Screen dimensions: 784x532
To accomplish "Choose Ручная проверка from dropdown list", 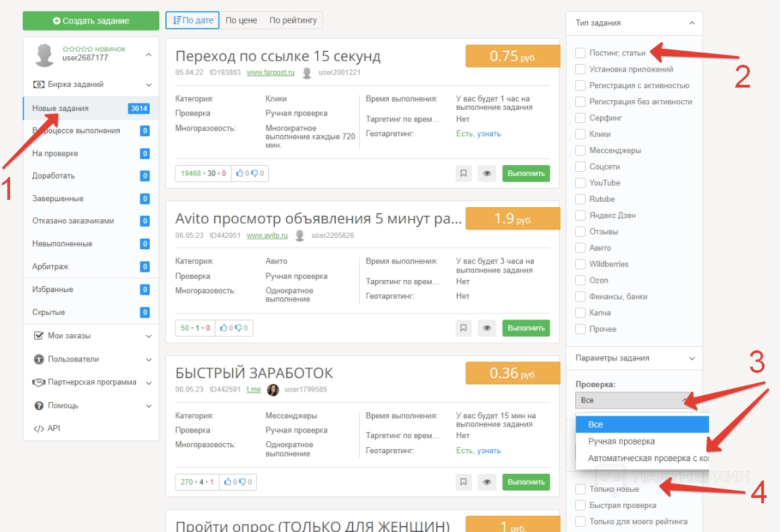I will click(642, 442).
